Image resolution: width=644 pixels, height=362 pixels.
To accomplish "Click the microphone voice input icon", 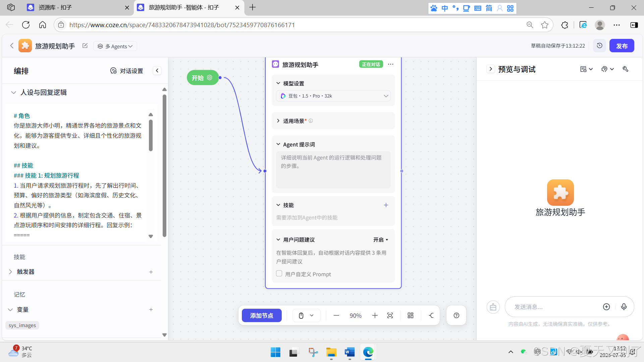I will tap(624, 307).
